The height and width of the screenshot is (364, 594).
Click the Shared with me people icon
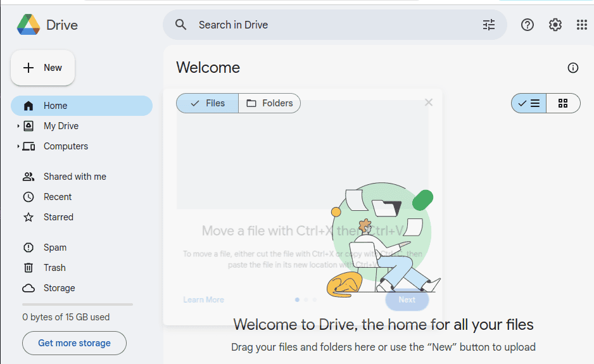tap(28, 177)
